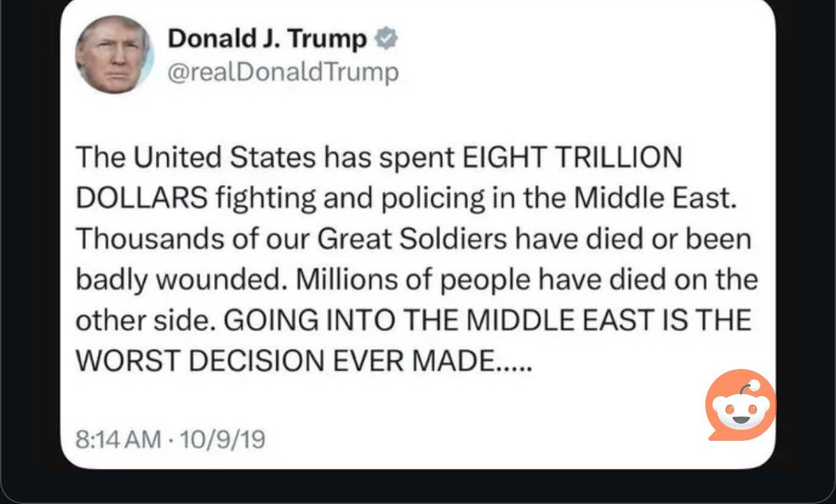Viewport: 836px width, 504px height.
Task: Click the blue checkmark next to Trump's name
Action: 386,37
